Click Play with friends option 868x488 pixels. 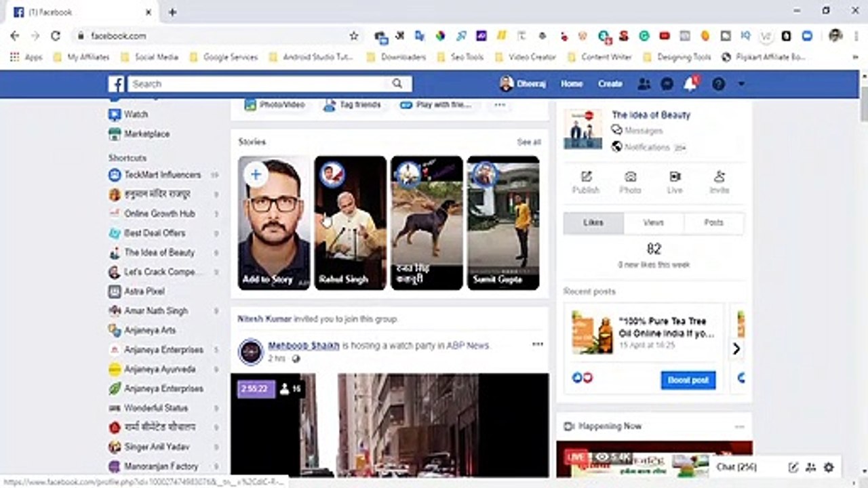(436, 105)
